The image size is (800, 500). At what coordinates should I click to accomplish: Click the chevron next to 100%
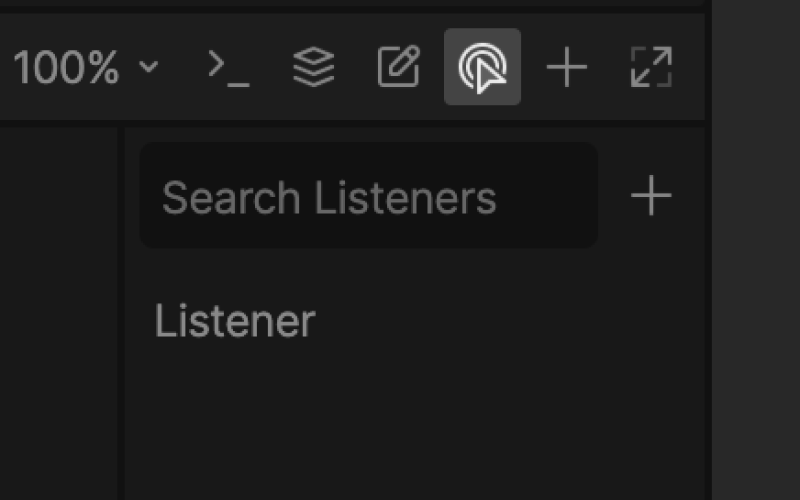(x=149, y=67)
